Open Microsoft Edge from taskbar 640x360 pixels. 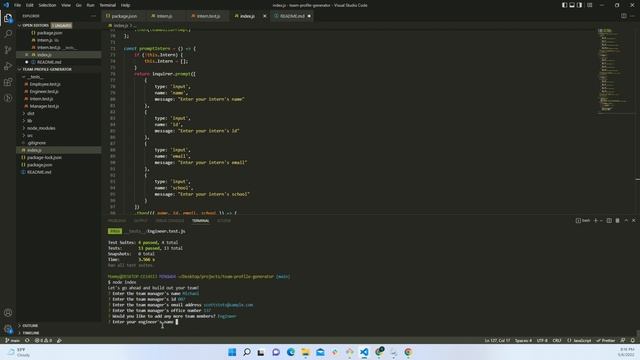pyautogui.click(x=291, y=352)
